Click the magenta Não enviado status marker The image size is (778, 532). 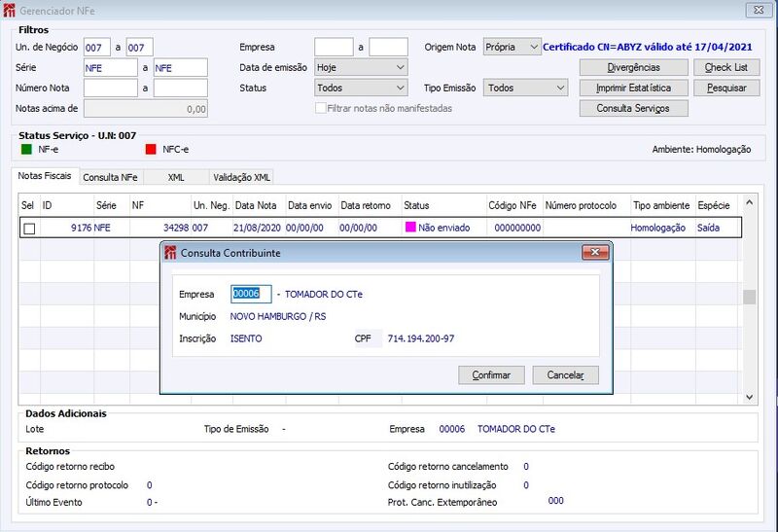click(x=410, y=227)
